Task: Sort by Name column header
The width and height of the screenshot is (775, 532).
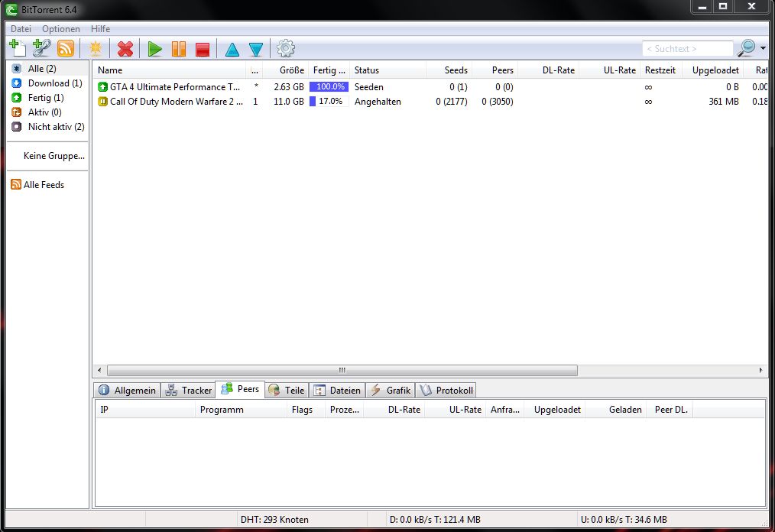Action: (x=170, y=70)
